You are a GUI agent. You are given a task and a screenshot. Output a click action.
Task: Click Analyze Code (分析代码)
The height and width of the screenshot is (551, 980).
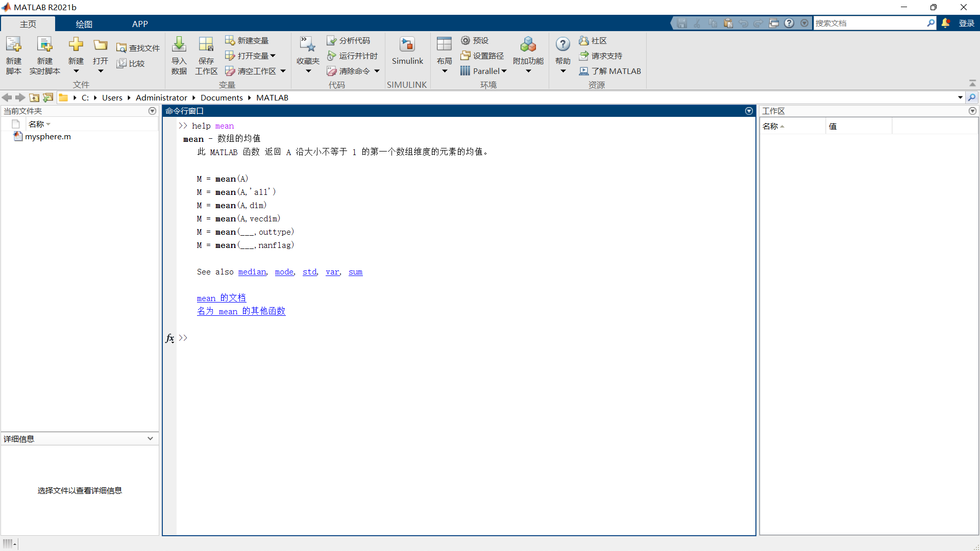coord(349,40)
